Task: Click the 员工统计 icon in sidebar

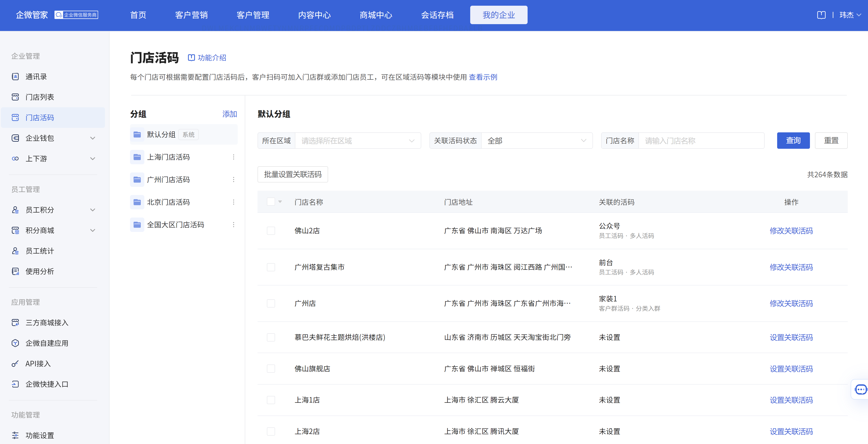Action: point(15,251)
